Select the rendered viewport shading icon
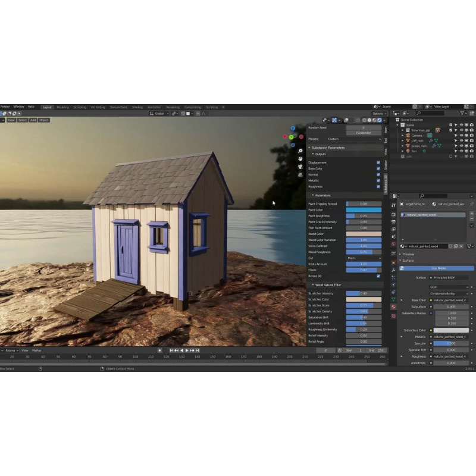Viewport: 476px width, 476px height. [x=378, y=120]
